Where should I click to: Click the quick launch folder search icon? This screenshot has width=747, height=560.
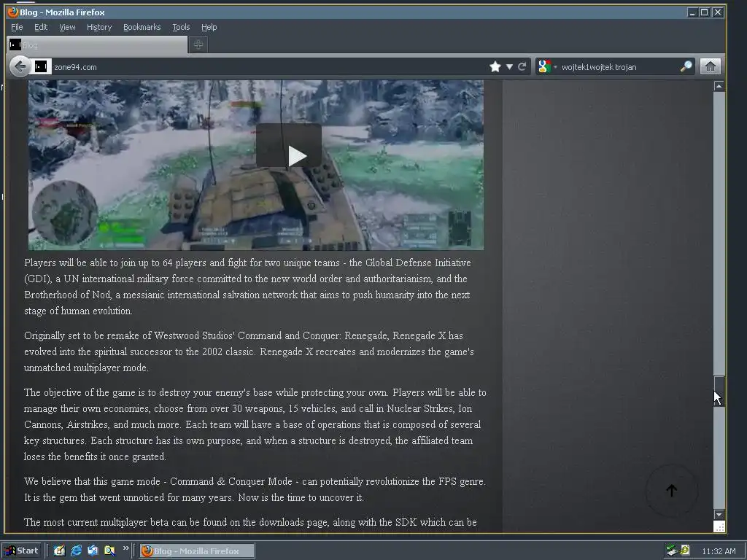tap(109, 551)
